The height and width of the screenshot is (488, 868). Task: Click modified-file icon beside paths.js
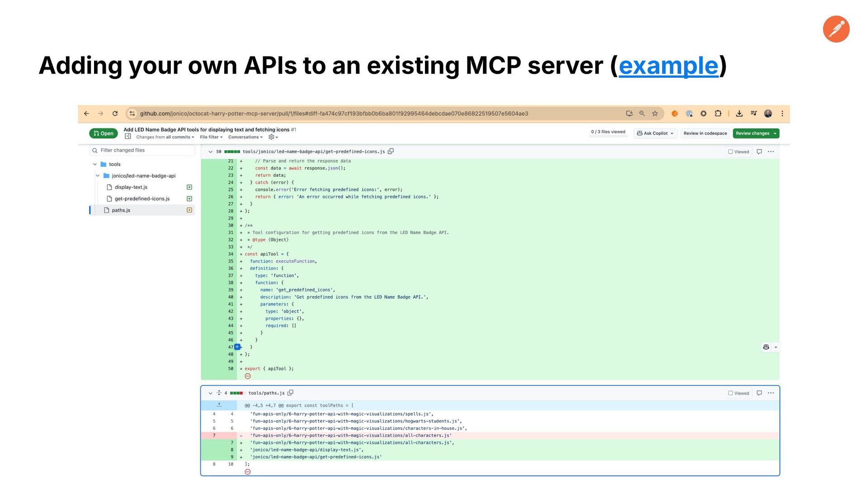189,210
